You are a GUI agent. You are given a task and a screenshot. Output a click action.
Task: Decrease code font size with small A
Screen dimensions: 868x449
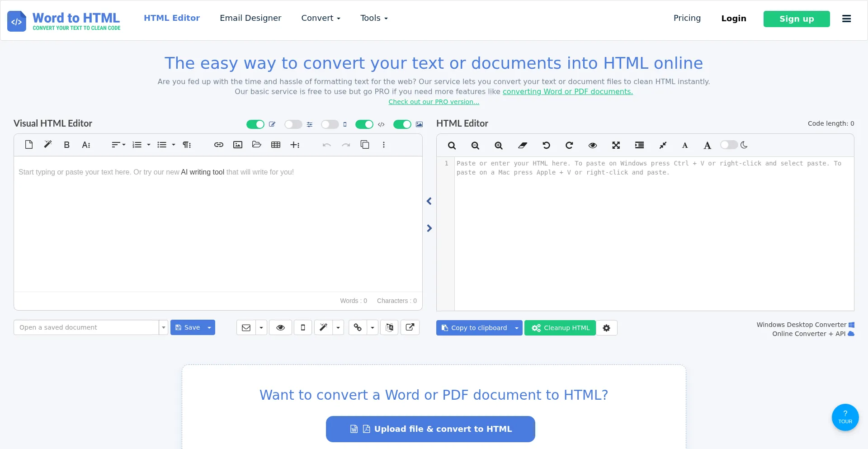[x=685, y=146]
